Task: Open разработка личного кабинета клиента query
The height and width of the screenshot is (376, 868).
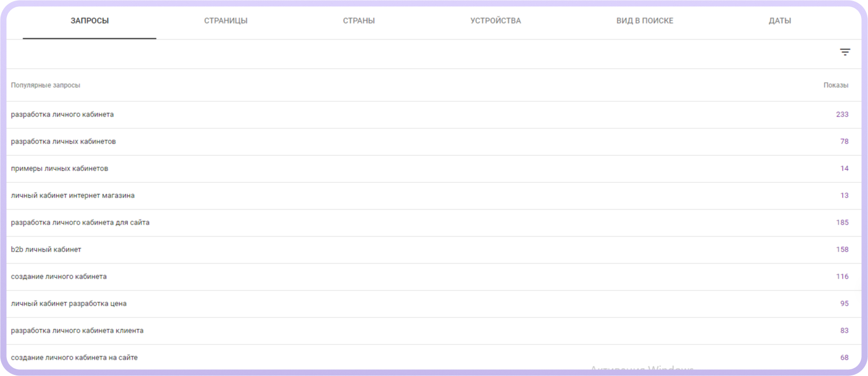Action: 77,330
